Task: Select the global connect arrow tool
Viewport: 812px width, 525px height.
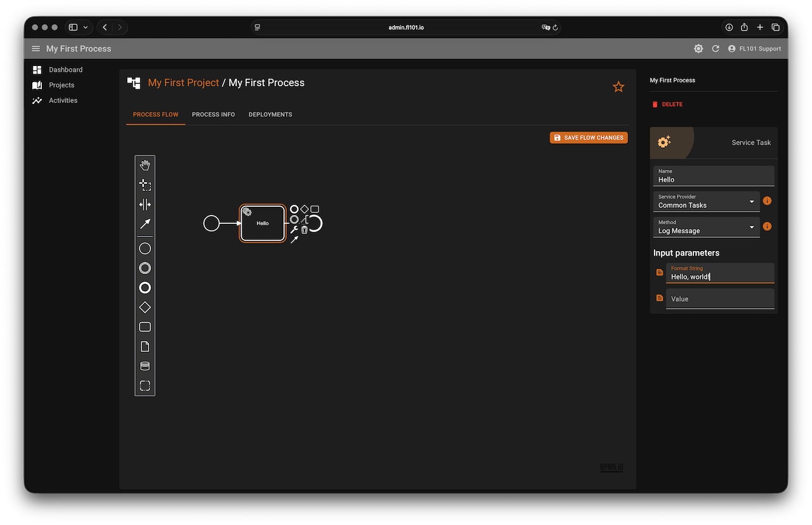Action: click(x=145, y=224)
